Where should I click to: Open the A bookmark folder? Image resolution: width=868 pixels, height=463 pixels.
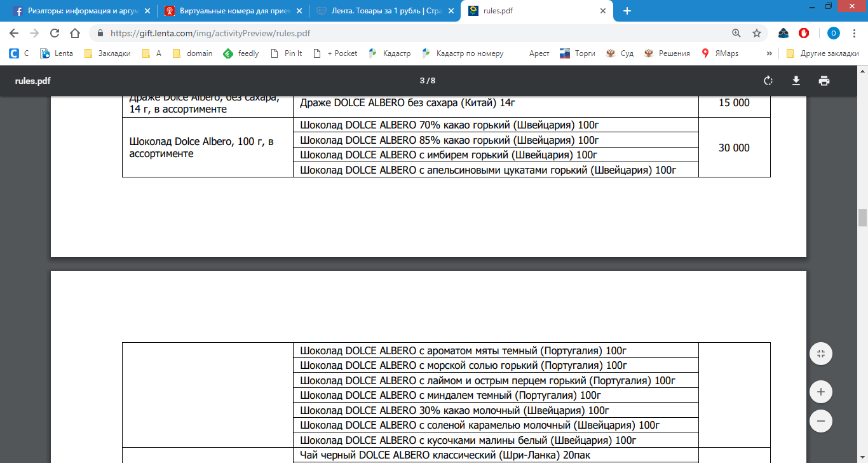[152, 53]
